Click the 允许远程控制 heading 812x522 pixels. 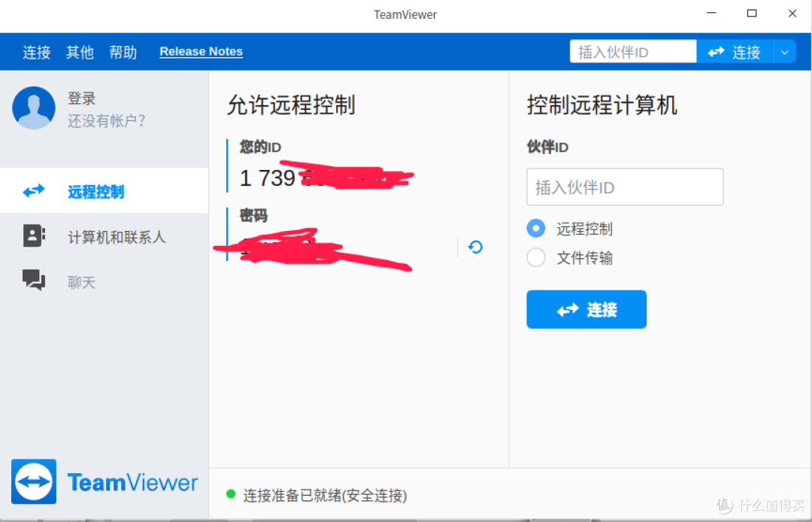coord(291,105)
